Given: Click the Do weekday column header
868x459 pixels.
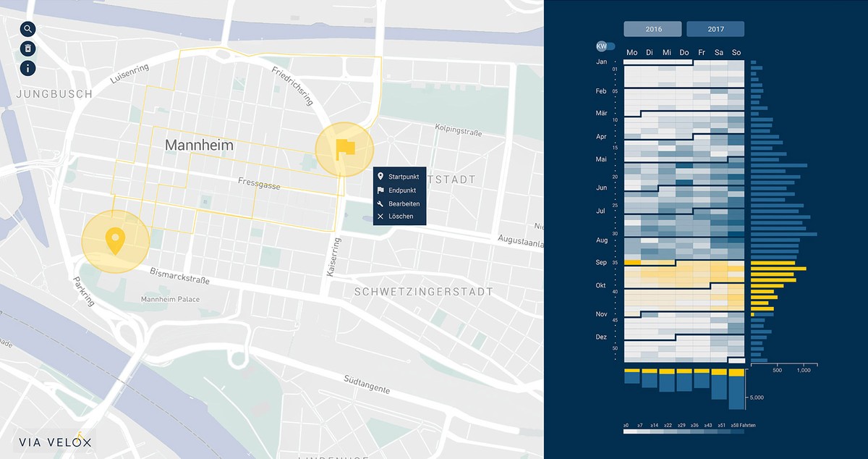Looking at the screenshot, I should coord(684,53).
